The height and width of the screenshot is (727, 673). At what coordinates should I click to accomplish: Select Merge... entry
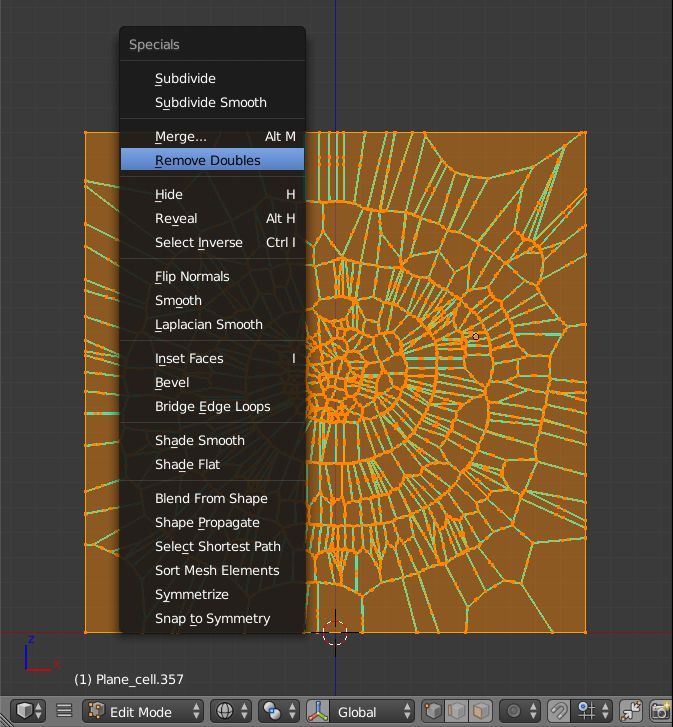[212, 136]
